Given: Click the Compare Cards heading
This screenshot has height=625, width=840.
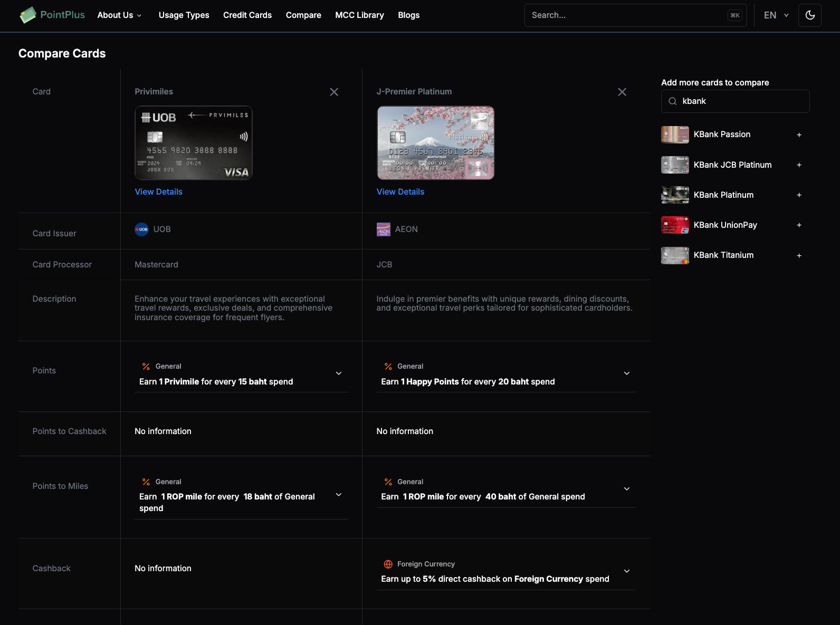Looking at the screenshot, I should tap(62, 53).
